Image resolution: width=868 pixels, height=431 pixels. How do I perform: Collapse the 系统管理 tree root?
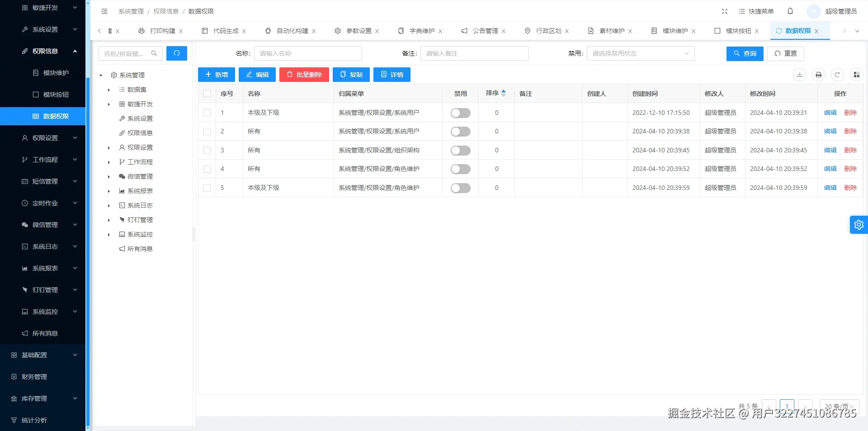click(101, 76)
